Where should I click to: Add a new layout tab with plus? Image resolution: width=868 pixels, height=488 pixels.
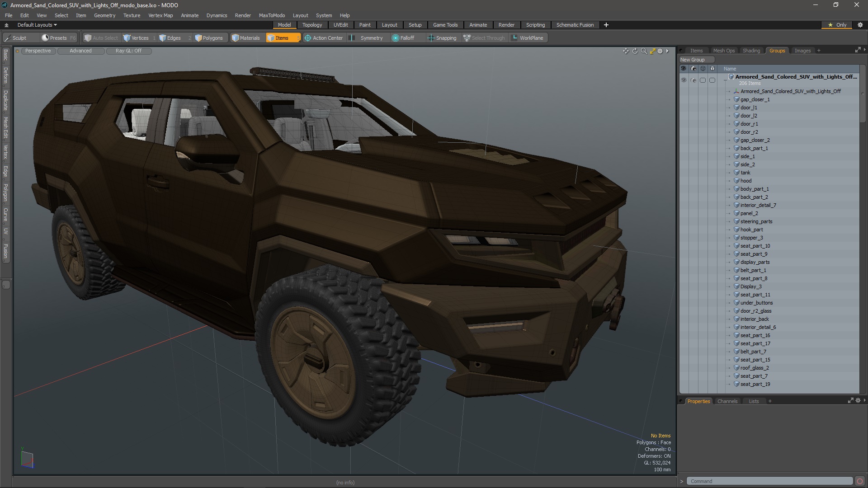606,25
